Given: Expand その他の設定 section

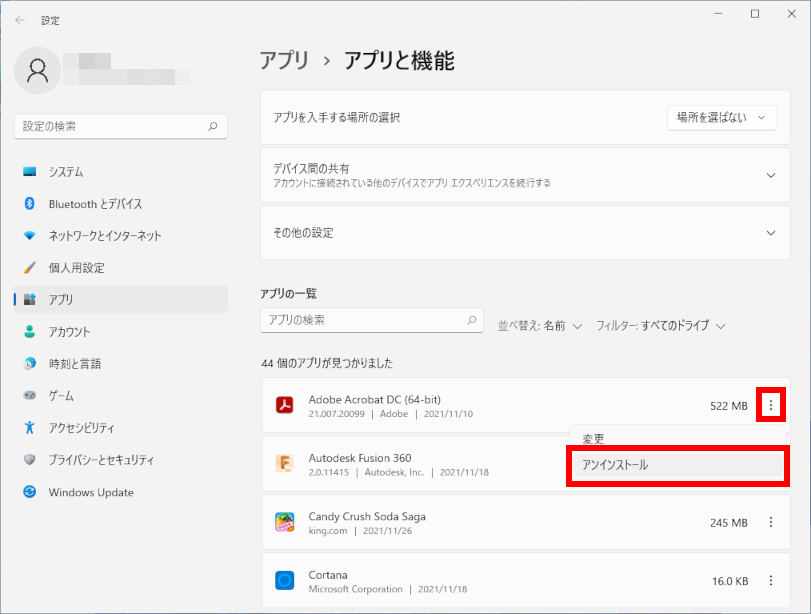Looking at the screenshot, I should (x=770, y=233).
